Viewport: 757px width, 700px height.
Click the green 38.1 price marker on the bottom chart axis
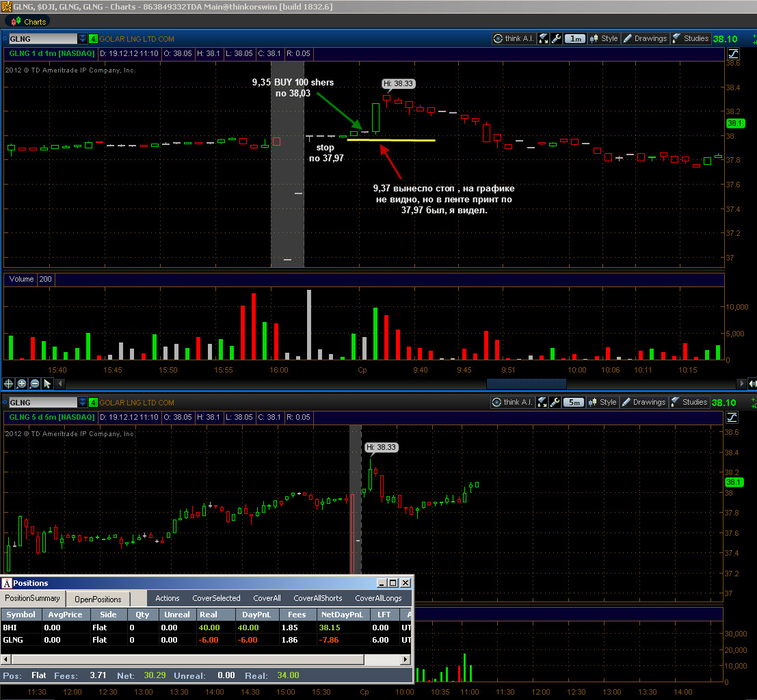pos(734,483)
